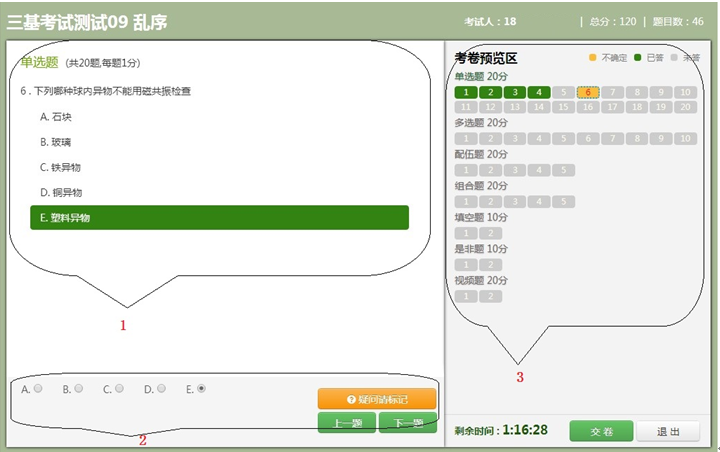Select radio button for answer A
The image size is (720, 452).
click(38, 388)
